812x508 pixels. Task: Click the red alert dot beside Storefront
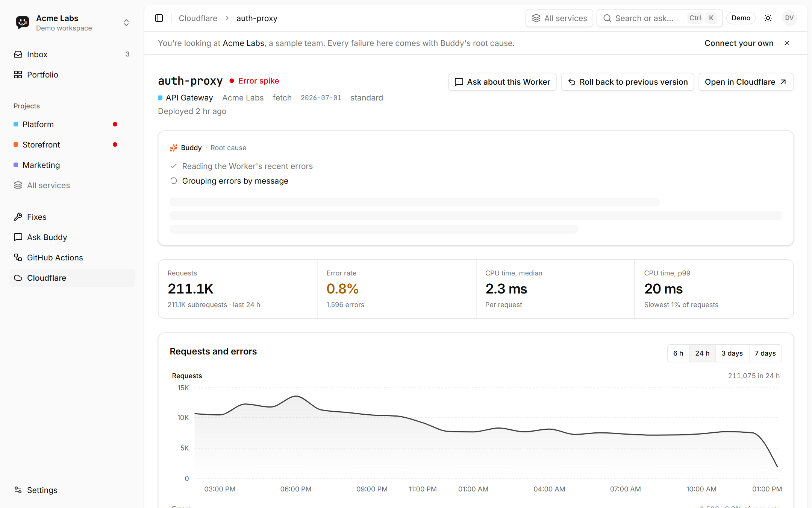coord(115,144)
